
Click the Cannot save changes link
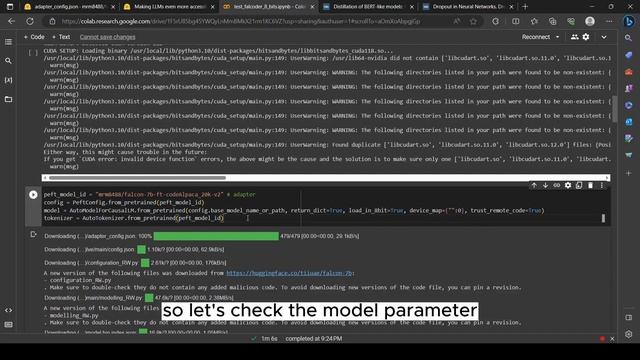107,37
